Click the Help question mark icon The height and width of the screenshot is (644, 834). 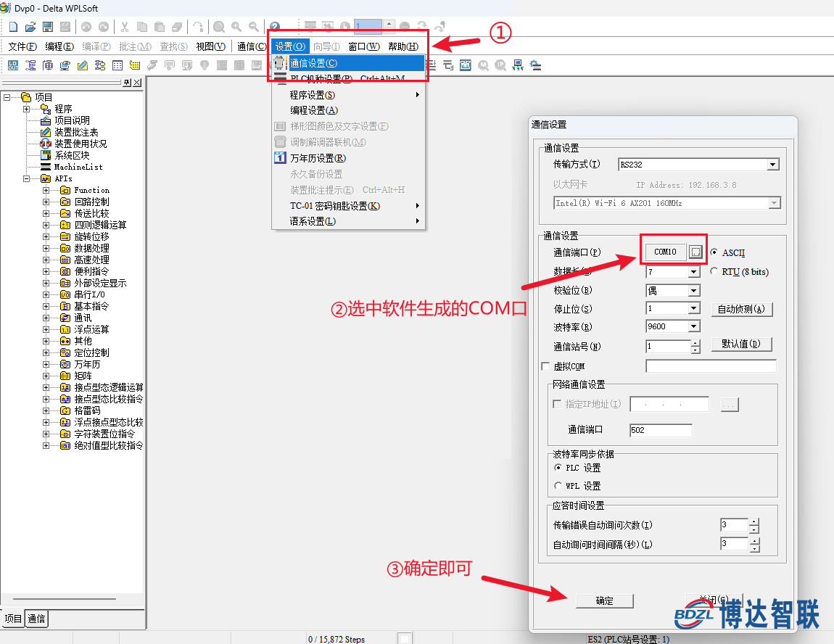pyautogui.click(x=274, y=27)
